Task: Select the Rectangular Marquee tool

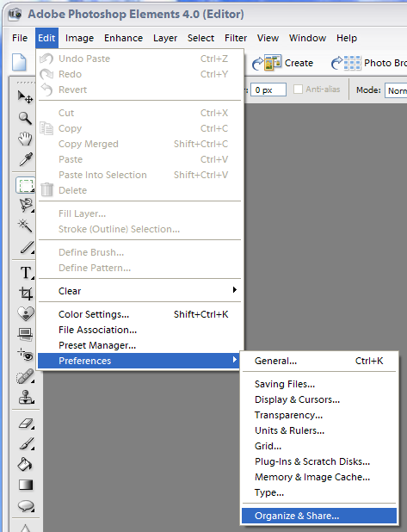Action: click(x=26, y=186)
